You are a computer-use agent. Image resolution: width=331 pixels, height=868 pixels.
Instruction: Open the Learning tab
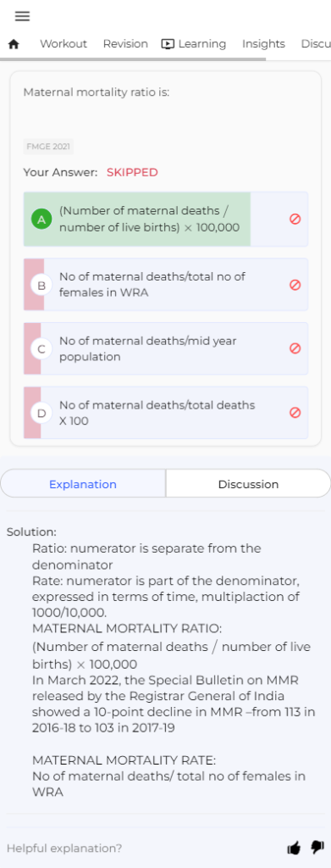(194, 44)
